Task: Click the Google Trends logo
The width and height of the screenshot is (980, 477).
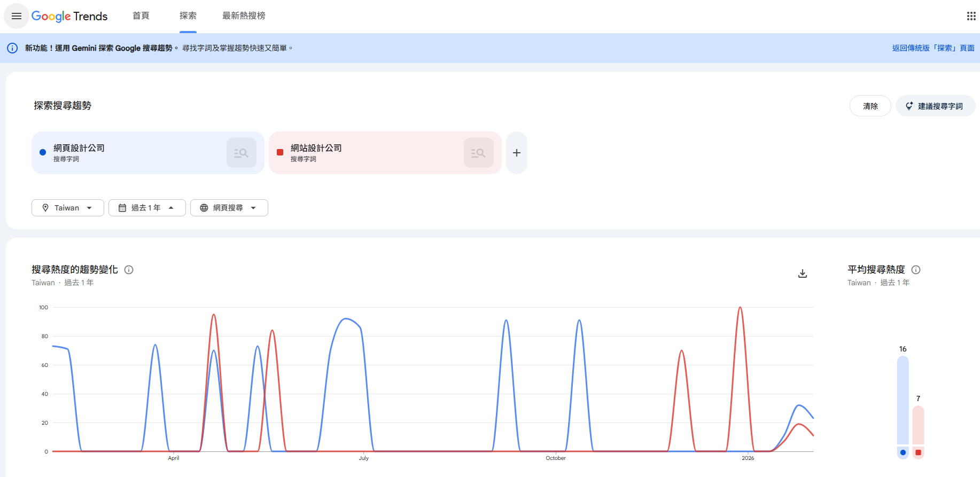Action: tap(69, 16)
